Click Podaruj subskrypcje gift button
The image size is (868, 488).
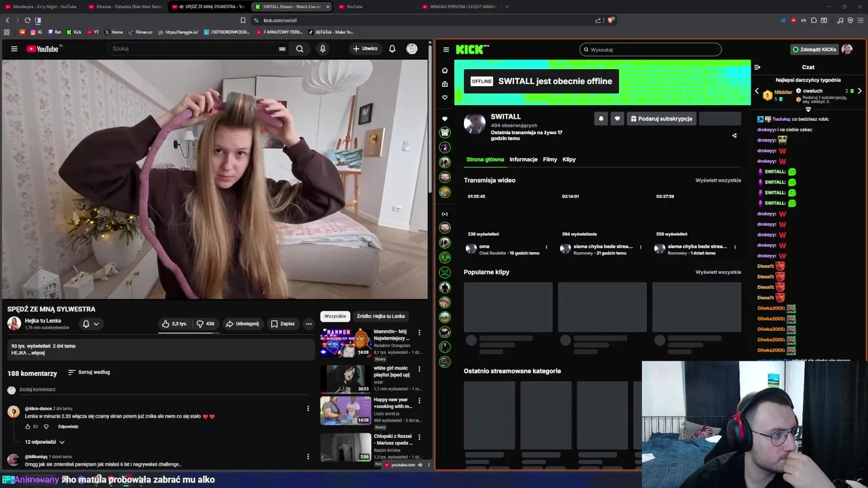pyautogui.click(x=661, y=119)
